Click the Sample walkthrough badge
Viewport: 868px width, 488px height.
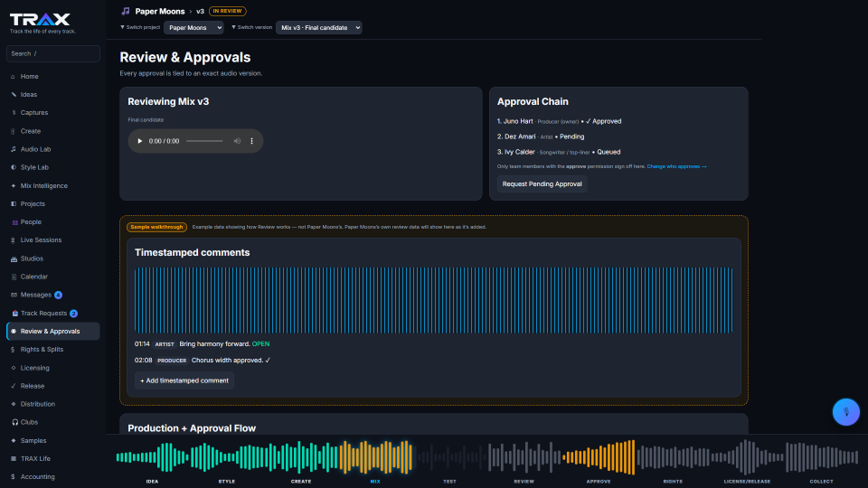point(156,227)
